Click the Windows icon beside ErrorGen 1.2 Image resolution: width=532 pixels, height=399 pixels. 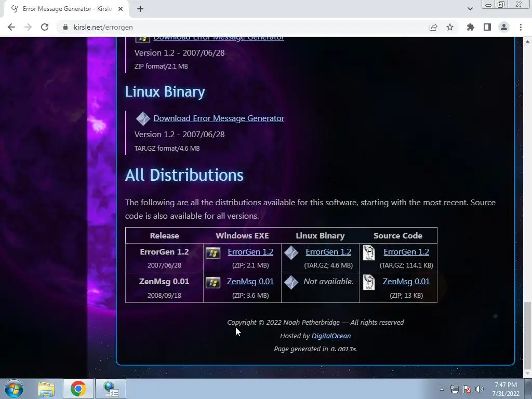(213, 253)
